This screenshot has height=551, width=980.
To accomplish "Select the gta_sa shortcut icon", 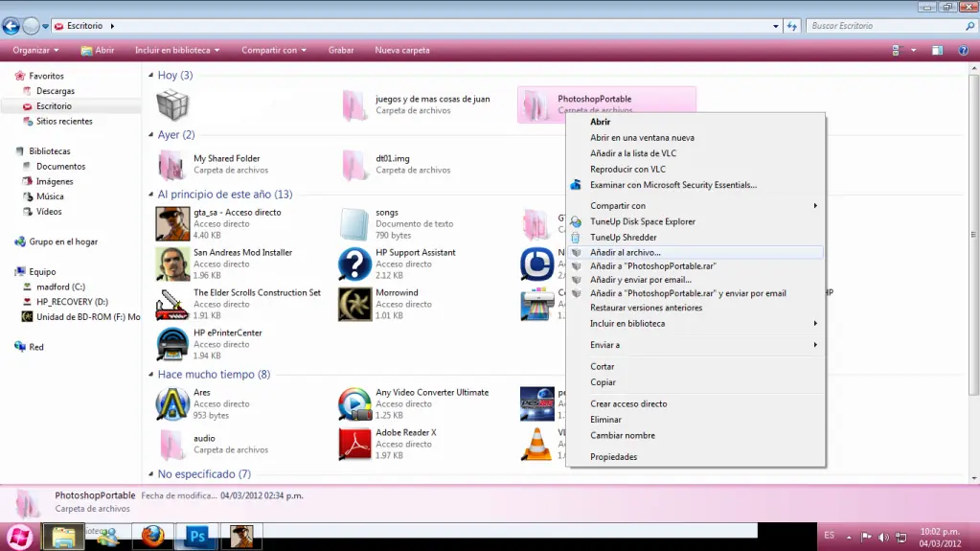I will (172, 223).
